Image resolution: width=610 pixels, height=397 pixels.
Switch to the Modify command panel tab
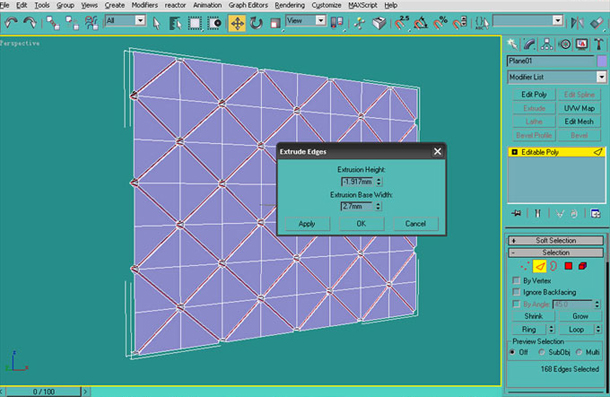pos(529,44)
